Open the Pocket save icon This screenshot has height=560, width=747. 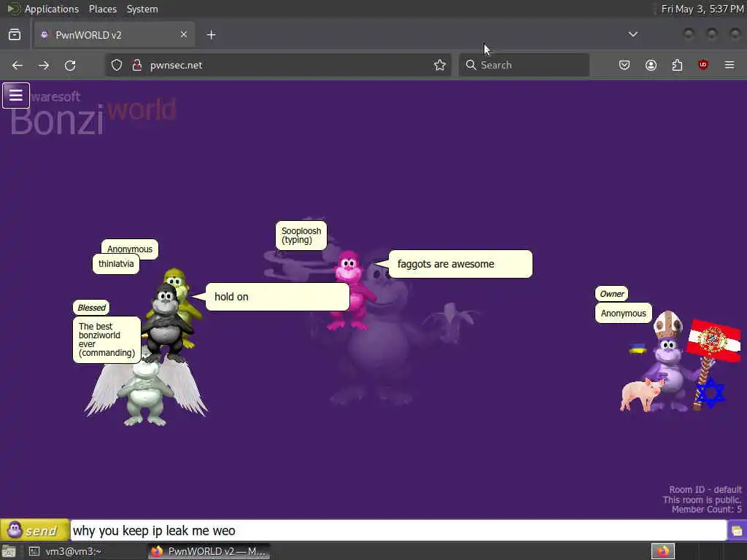[x=624, y=65]
